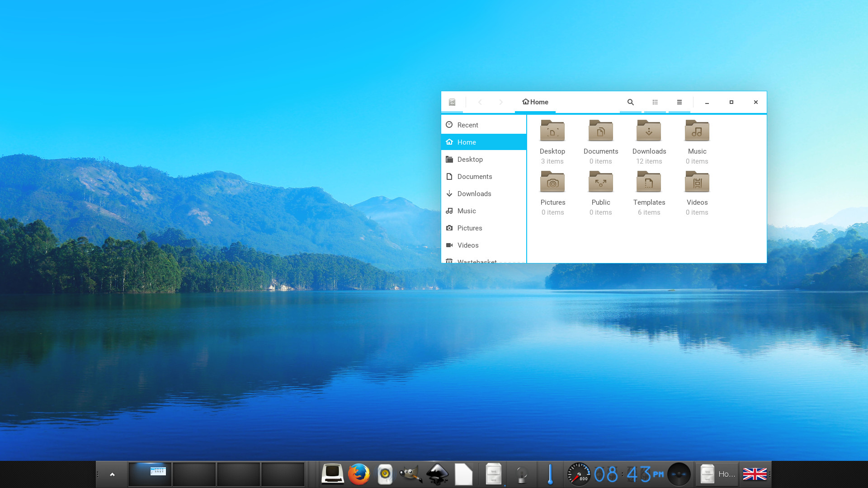Select Recent in the sidebar

[x=467, y=125]
